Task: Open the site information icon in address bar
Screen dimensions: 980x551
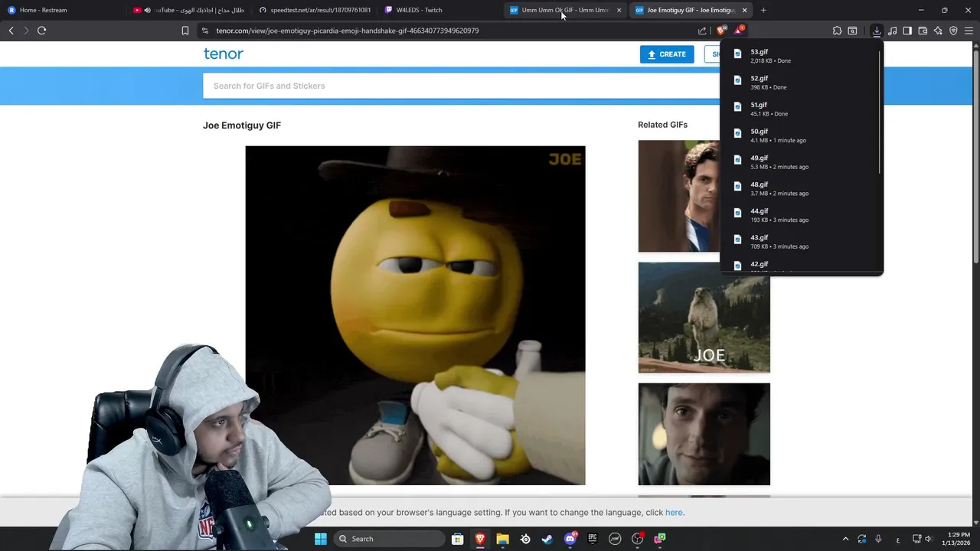Action: [205, 31]
